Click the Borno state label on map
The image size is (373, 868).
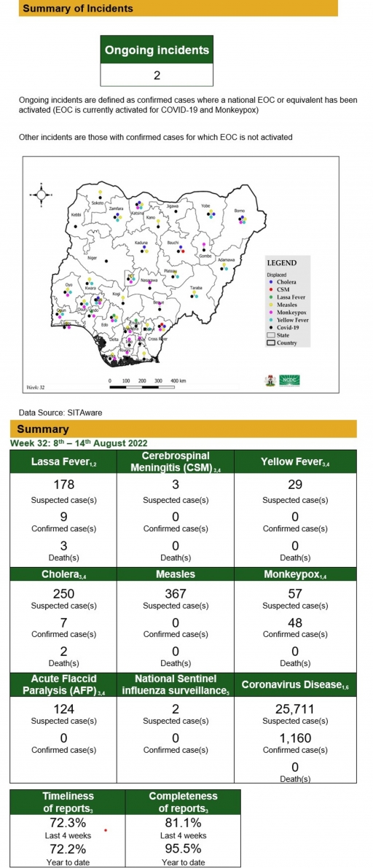coord(240,211)
